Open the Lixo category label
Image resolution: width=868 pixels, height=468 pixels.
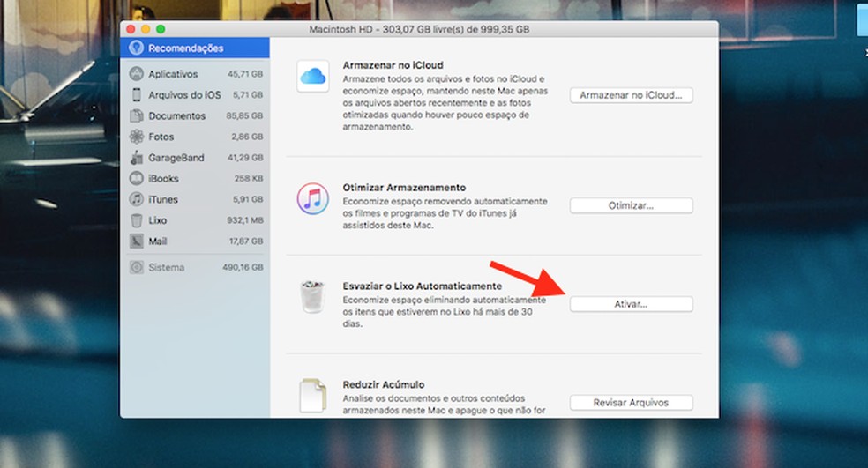(157, 220)
